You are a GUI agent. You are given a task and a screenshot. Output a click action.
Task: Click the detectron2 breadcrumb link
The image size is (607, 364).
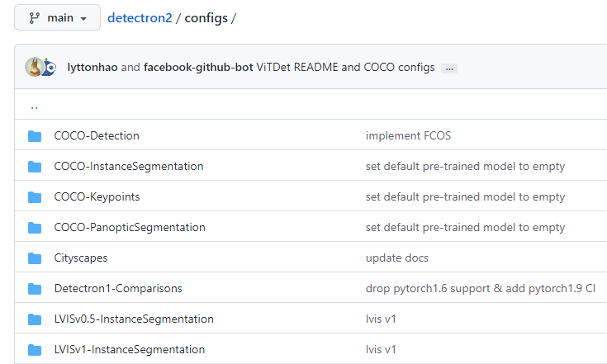click(140, 18)
